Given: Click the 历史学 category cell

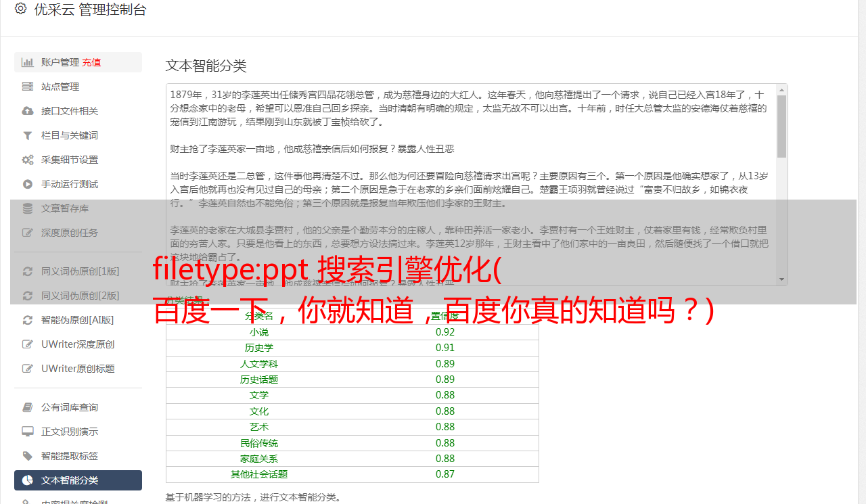Looking at the screenshot, I should pyautogui.click(x=258, y=348).
